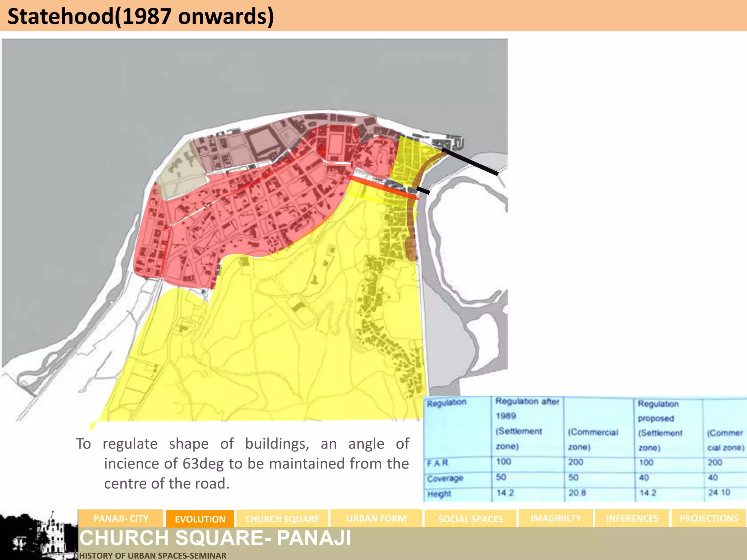Screen dimensions: 747x560
Task: Go to the PROJECTIONS tab
Action: 708,518
